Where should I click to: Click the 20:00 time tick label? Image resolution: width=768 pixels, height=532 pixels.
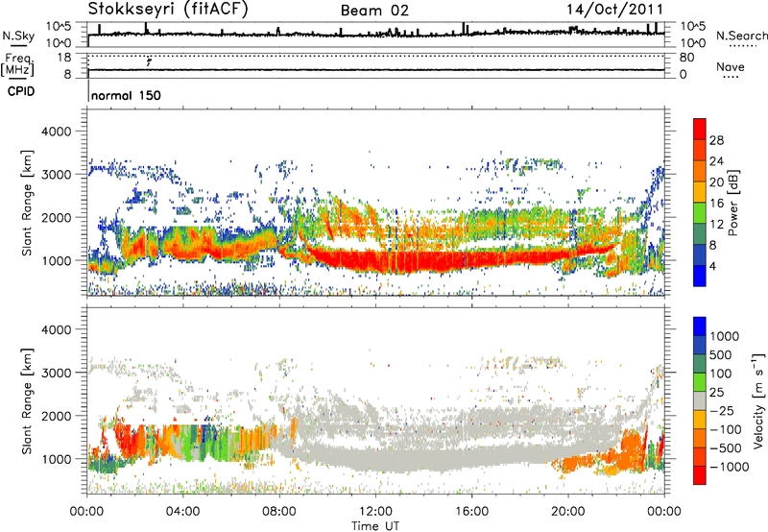tap(567, 512)
